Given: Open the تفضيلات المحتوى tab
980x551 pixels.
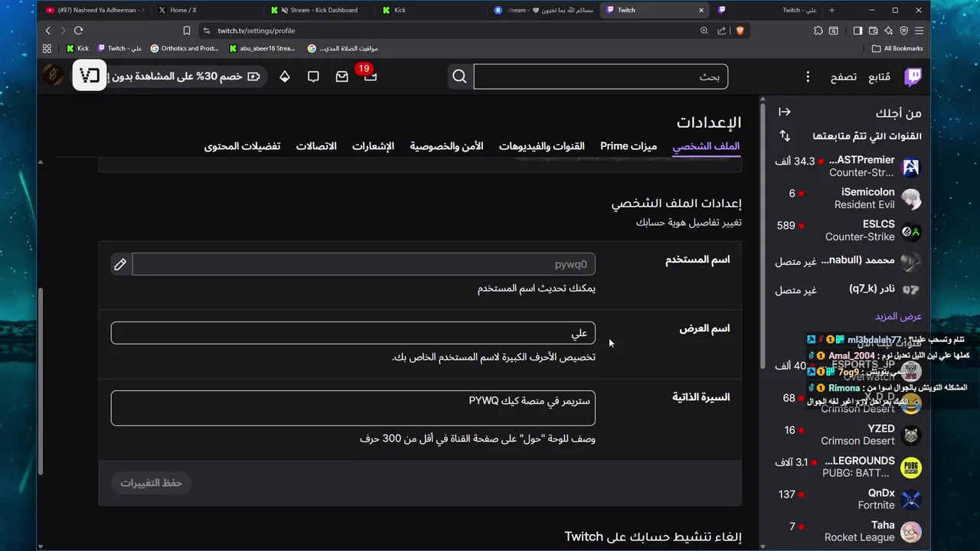Looking at the screenshot, I should tap(242, 146).
